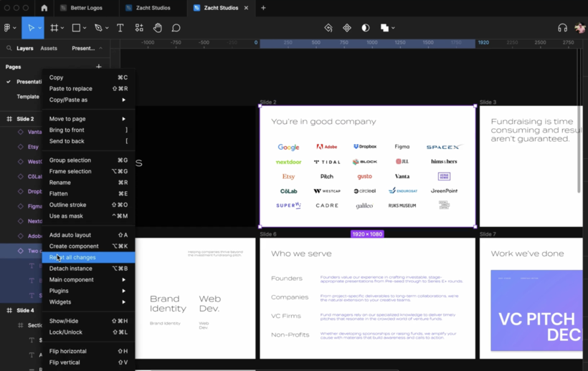
Task: Choose Add auto layout
Action: (88, 235)
